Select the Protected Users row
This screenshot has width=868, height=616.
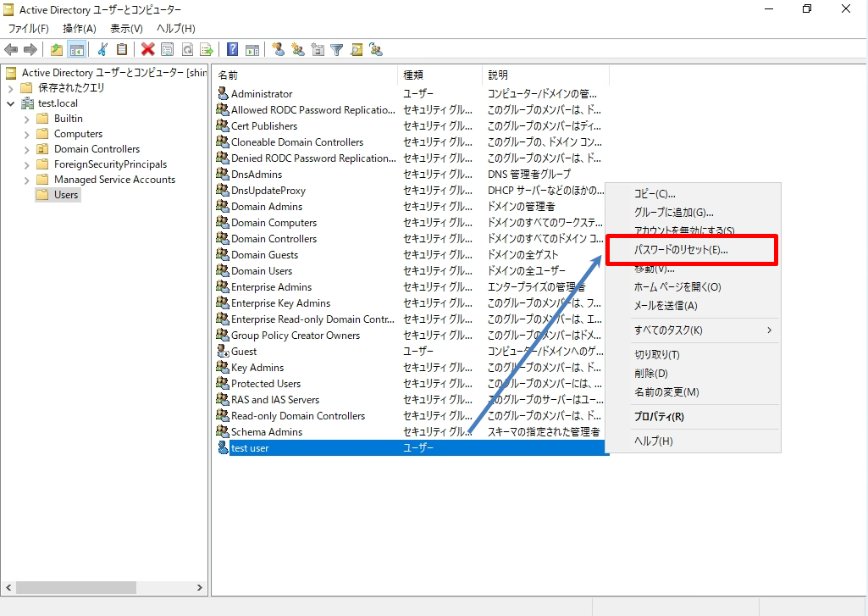411,383
